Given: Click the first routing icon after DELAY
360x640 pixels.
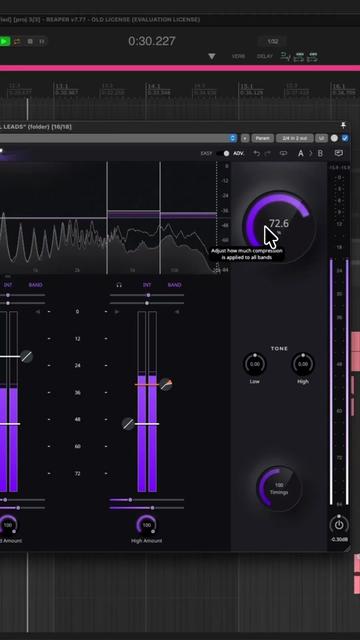Looking at the screenshot, I should point(286,57).
